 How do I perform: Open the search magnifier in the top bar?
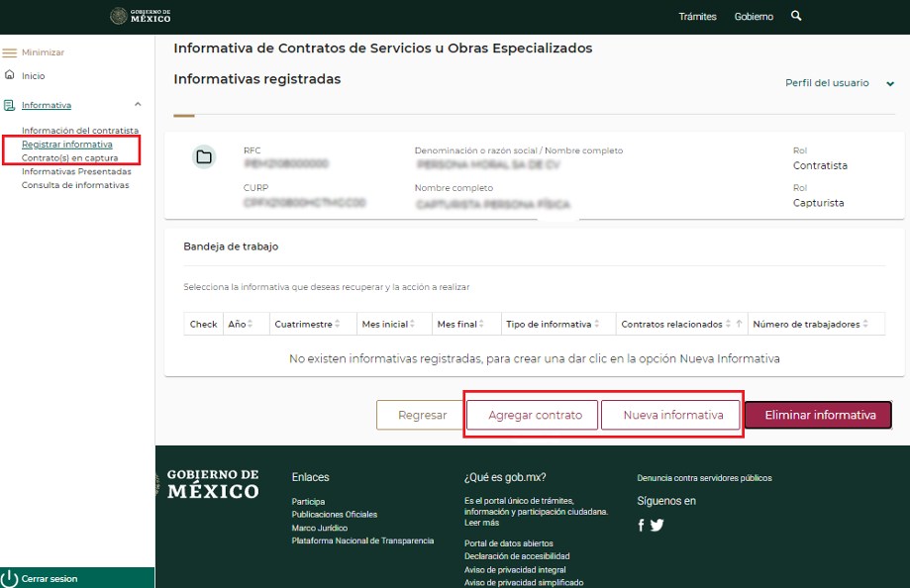[796, 16]
